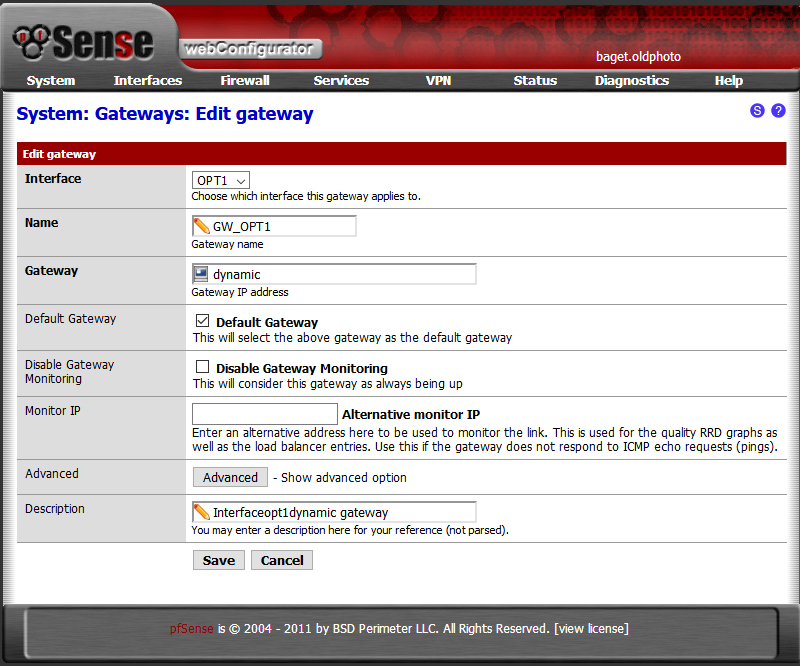Image resolution: width=800 pixels, height=666 pixels.
Task: Click the webConfigurator badge
Action: pos(250,48)
